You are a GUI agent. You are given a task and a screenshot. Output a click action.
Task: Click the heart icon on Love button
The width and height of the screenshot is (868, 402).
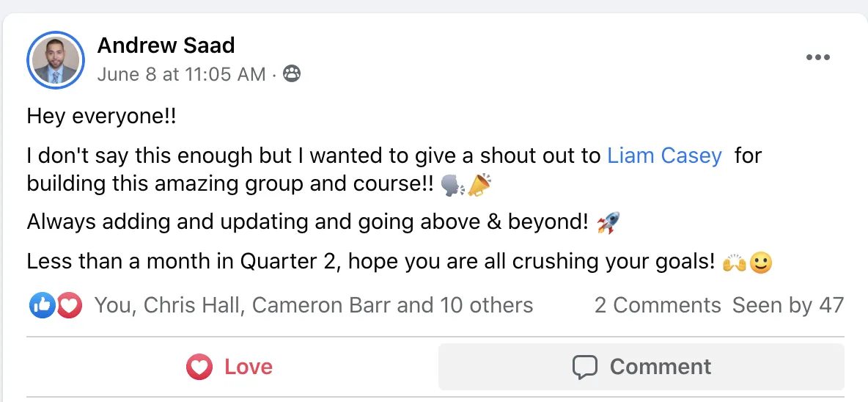(x=199, y=367)
